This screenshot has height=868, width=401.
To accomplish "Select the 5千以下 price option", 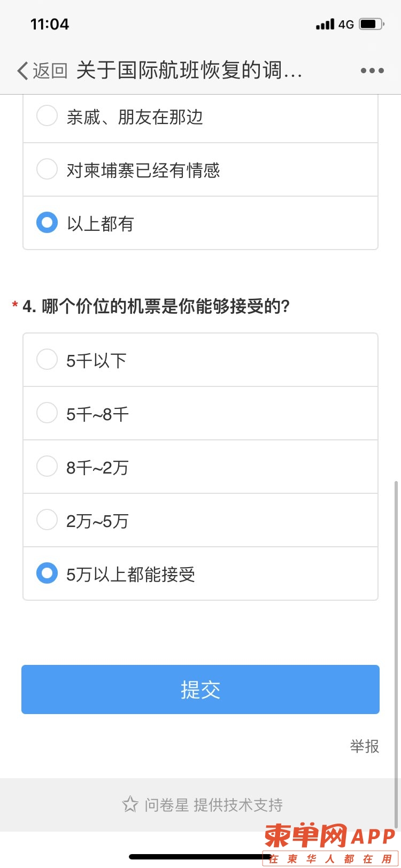I will [x=200, y=360].
